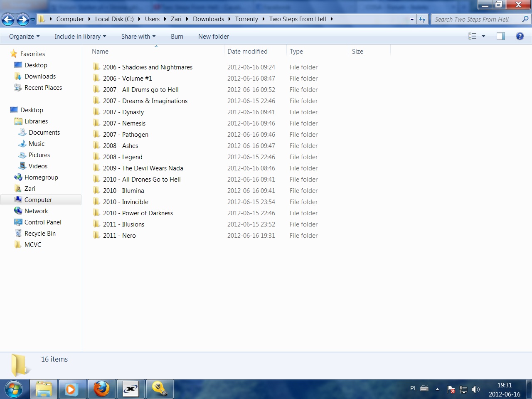Select 2010 - Invincible folder name
This screenshot has width=532, height=399.
click(x=126, y=202)
